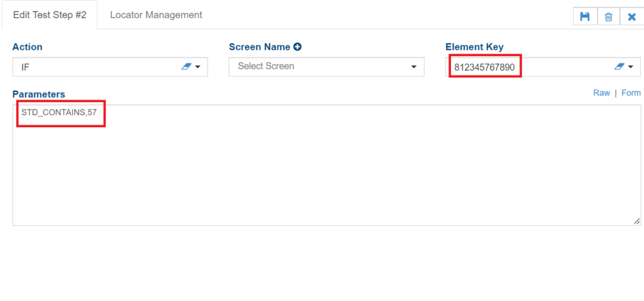Expand the Action dropdown arrow
644x301 pixels.
pos(197,66)
